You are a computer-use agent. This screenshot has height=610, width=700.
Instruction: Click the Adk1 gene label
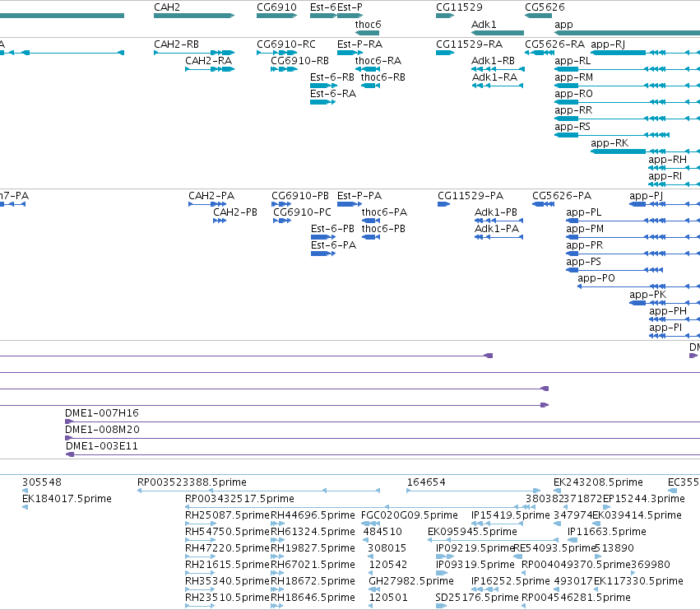click(x=484, y=25)
